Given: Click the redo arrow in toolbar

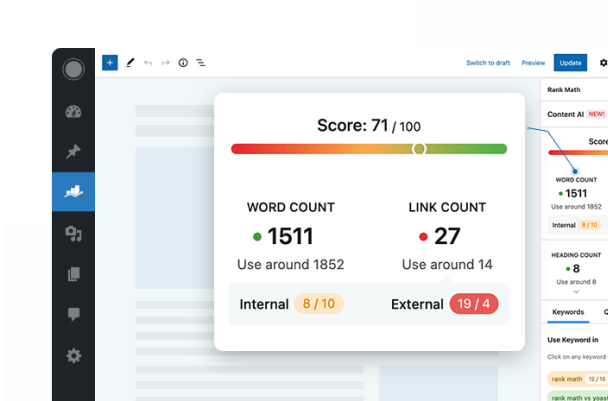Looking at the screenshot, I should (165, 63).
